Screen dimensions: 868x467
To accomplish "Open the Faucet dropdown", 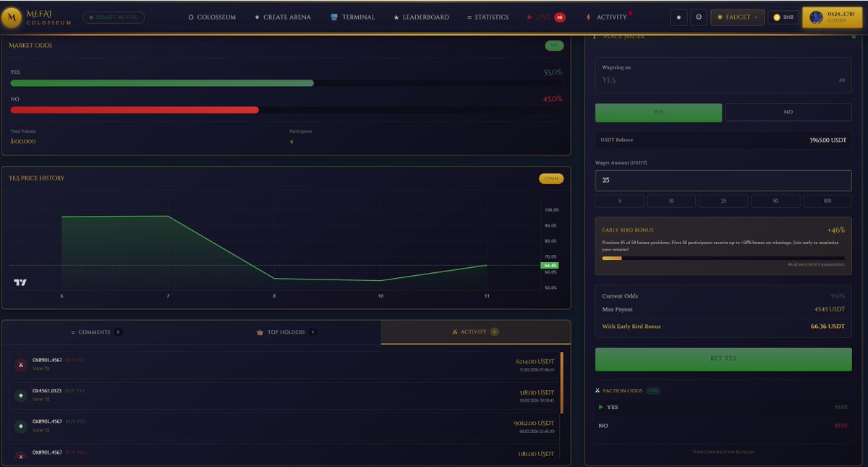I will coord(737,17).
